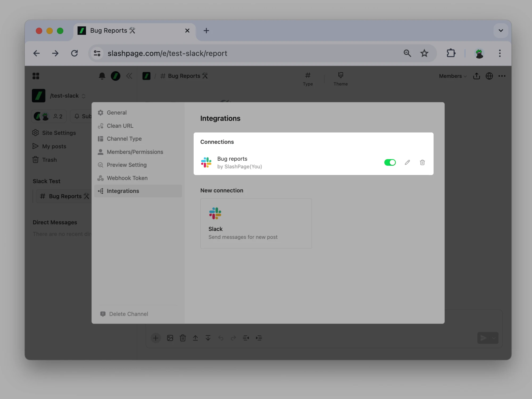532x399 pixels.
Task: Open Channel Type settings
Action: 138,139
